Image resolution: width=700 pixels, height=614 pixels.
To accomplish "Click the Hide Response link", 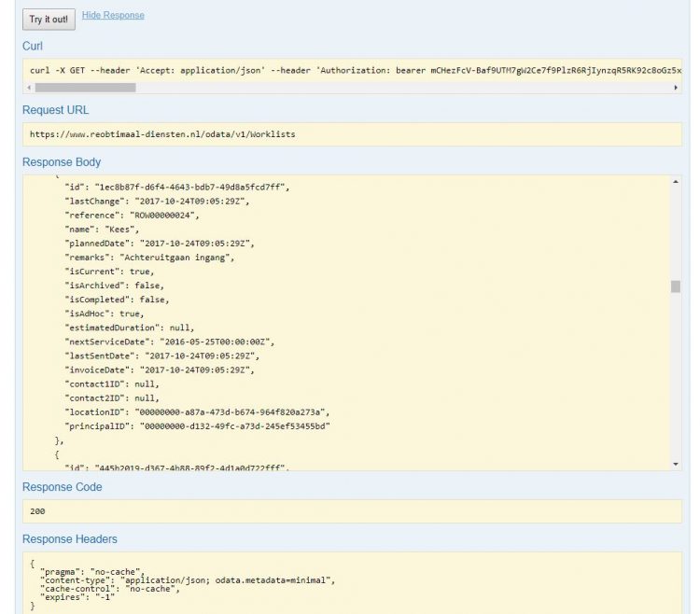I will (113, 15).
